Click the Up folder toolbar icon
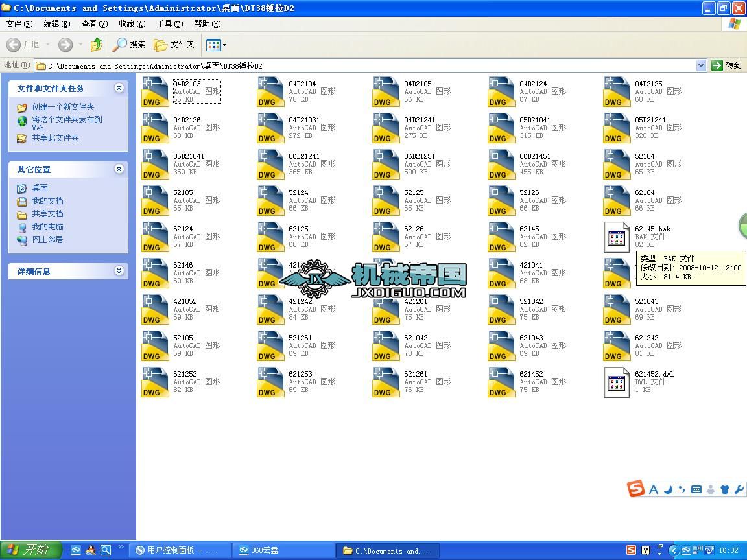Screen dimensions: 747x560 pyautogui.click(x=97, y=45)
